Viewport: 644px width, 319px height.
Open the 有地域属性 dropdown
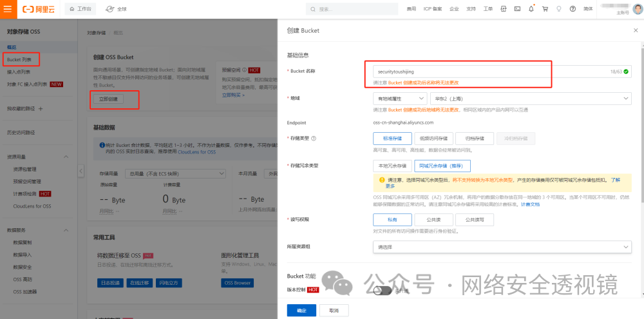(x=400, y=99)
